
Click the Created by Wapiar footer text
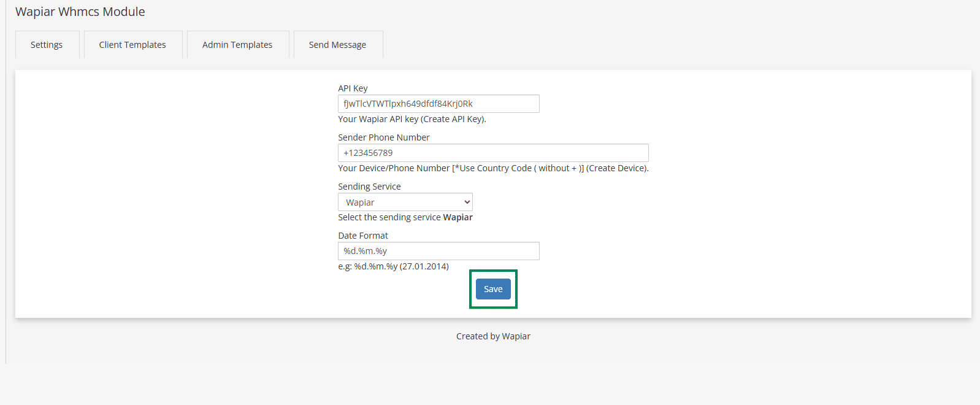(x=493, y=336)
